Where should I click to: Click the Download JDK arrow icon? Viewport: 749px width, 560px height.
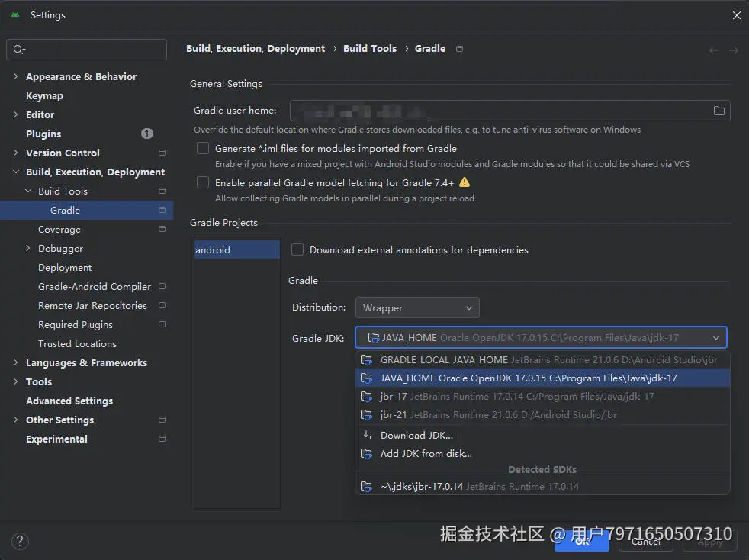tap(366, 436)
